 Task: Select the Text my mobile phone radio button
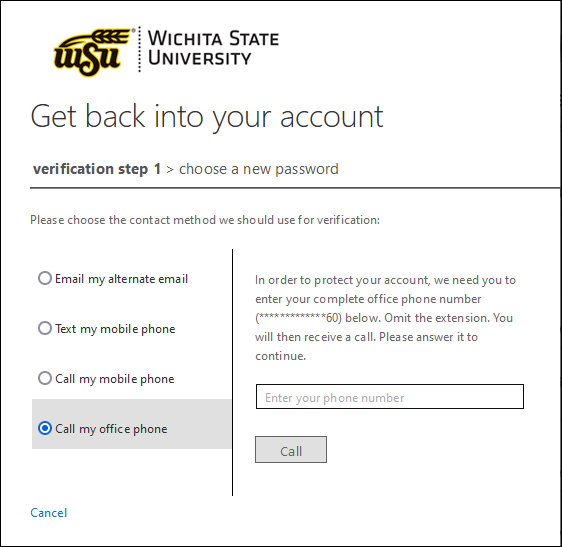(x=45, y=328)
